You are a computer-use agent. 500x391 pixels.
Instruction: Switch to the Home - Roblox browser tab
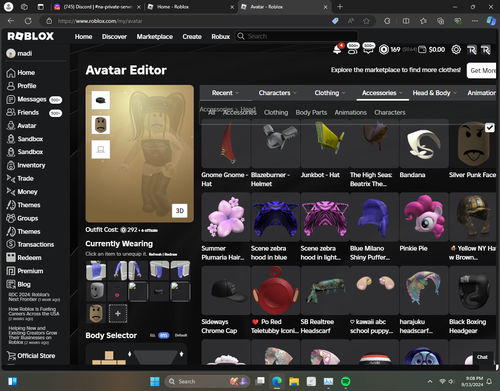[x=191, y=7]
